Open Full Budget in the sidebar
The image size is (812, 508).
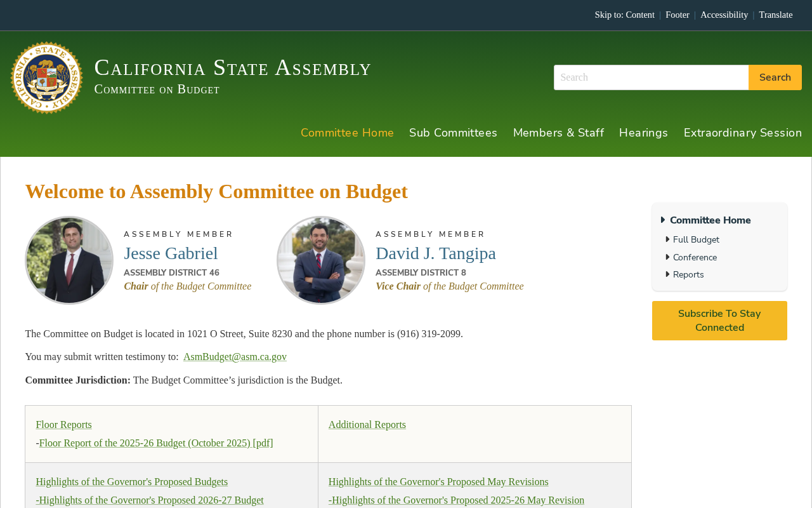coord(696,240)
